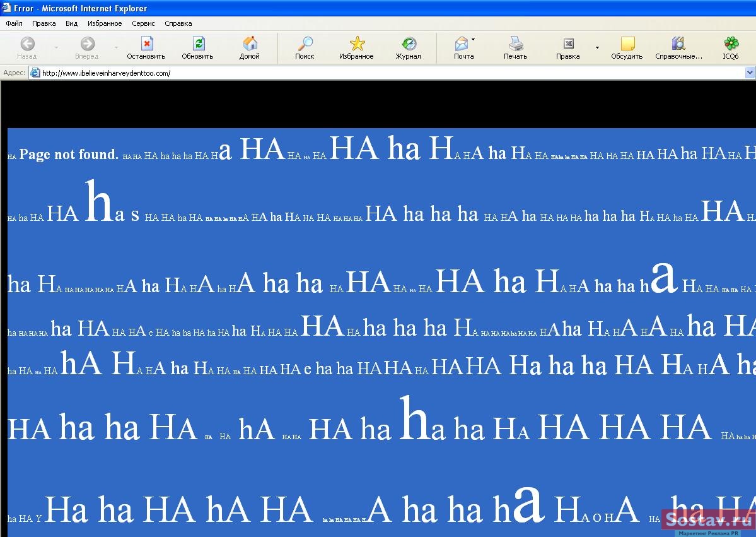This screenshot has width=756, height=537.
Task: Refresh the page with the Обновить icon
Action: [x=198, y=44]
